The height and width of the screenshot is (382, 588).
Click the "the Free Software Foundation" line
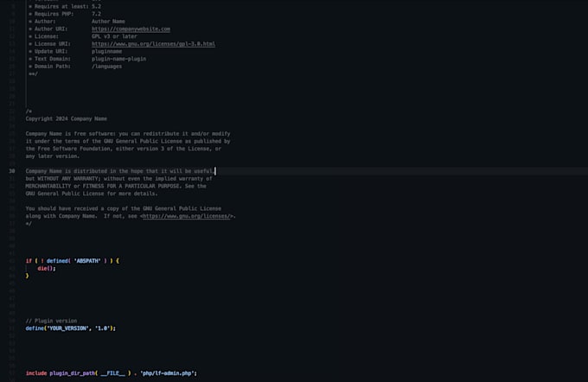click(124, 149)
